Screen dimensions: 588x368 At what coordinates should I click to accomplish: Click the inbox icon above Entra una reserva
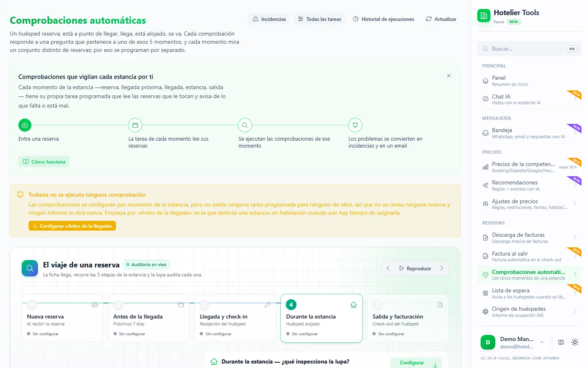[25, 125]
